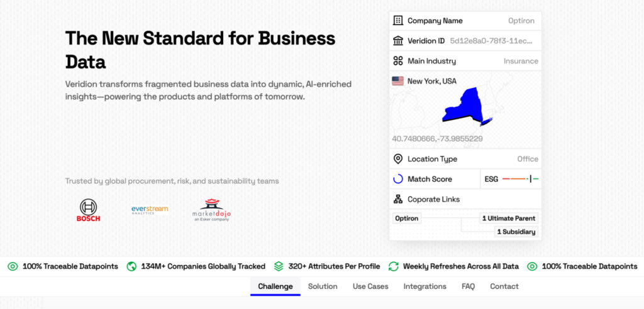Click the refresh icon beside Weekly Refreshes

394,266
